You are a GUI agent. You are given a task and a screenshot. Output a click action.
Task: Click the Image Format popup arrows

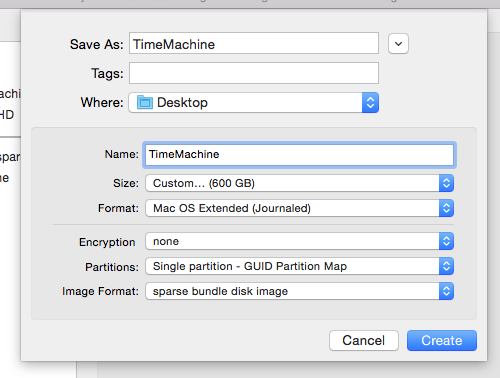(446, 291)
